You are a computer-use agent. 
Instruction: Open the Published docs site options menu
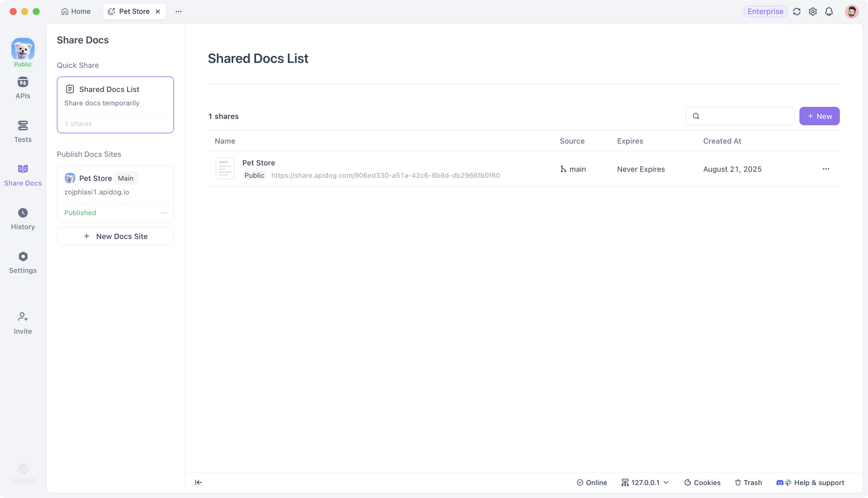tap(164, 213)
